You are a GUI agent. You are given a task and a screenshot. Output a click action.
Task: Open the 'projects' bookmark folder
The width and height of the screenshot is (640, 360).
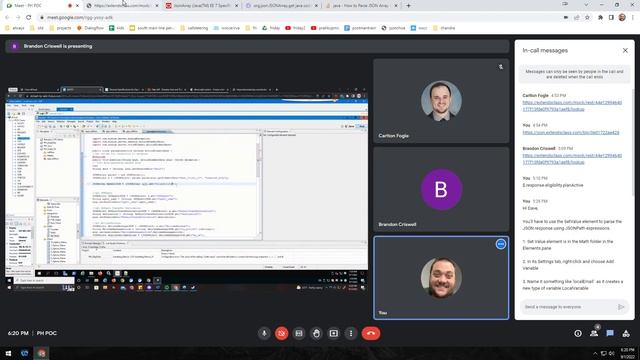coord(60,28)
